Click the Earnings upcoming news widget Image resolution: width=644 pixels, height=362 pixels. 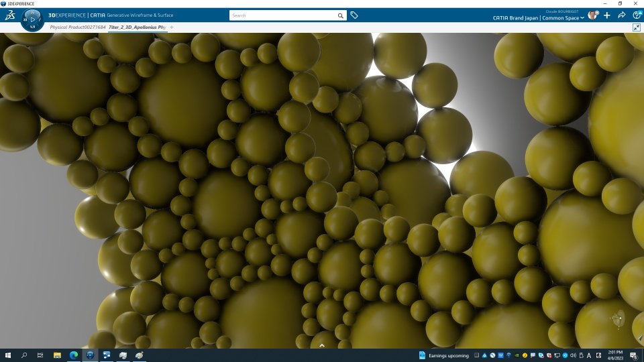(x=443, y=355)
